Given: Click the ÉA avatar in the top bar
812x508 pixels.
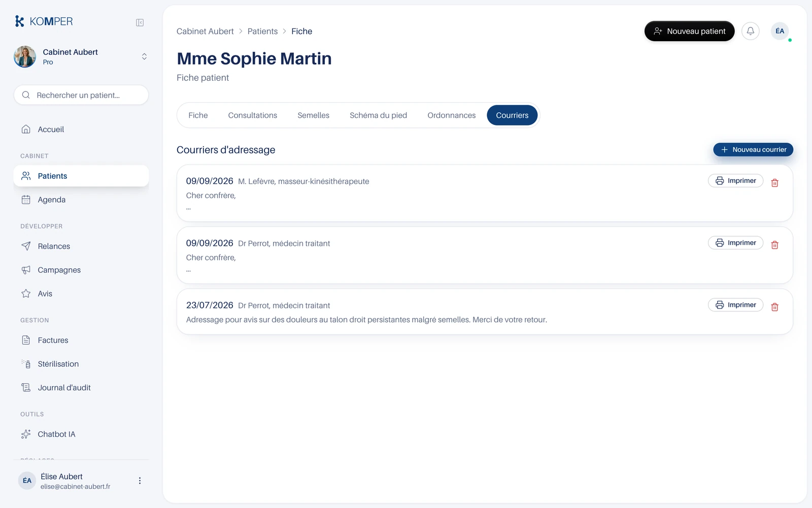Looking at the screenshot, I should (780, 31).
